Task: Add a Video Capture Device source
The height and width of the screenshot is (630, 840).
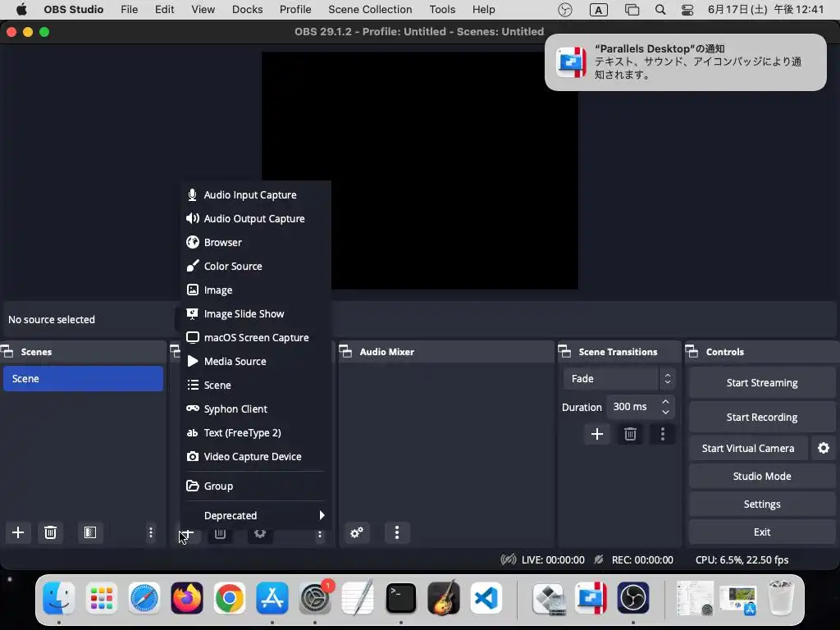Action: 256,456
